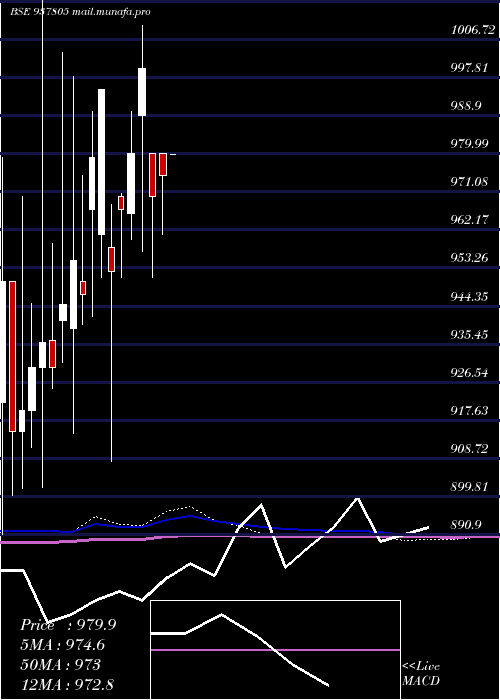The image size is (500, 700).
Task: Select the 917.63 price axis label
Action: [x=469, y=410]
